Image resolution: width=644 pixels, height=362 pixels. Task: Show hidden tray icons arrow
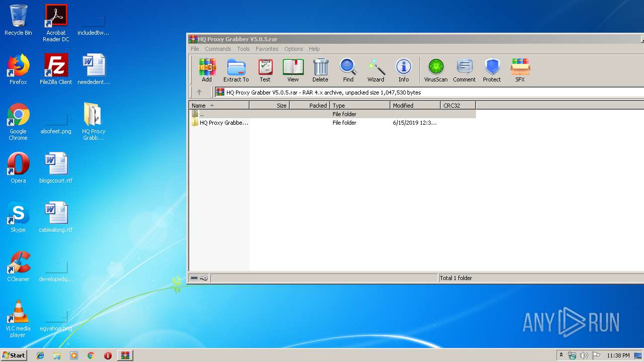pyautogui.click(x=561, y=355)
